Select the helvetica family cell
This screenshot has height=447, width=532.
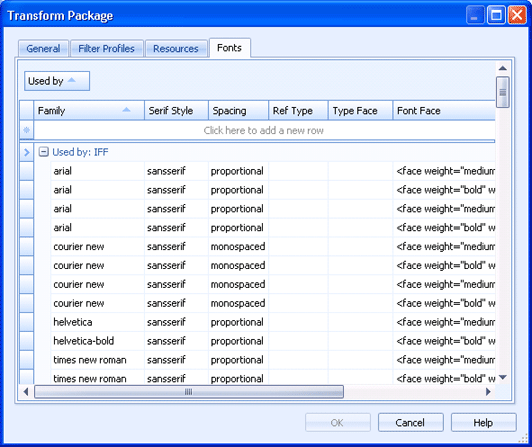[x=98, y=322]
